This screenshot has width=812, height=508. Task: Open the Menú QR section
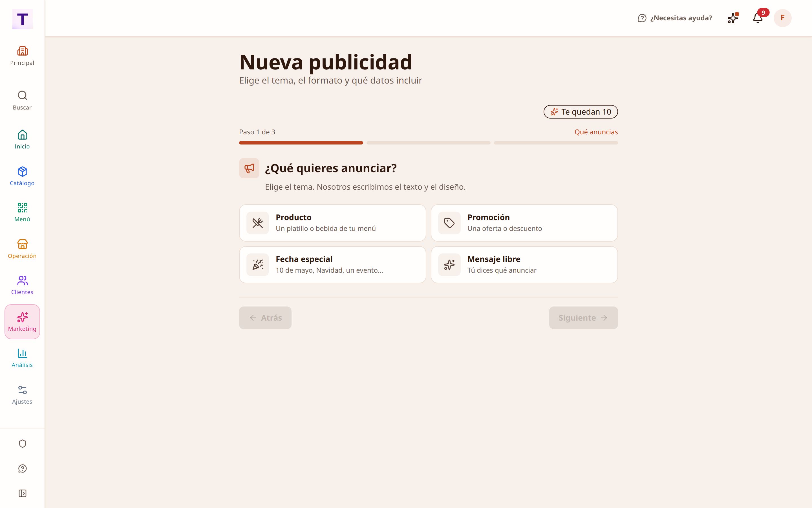pyautogui.click(x=22, y=212)
